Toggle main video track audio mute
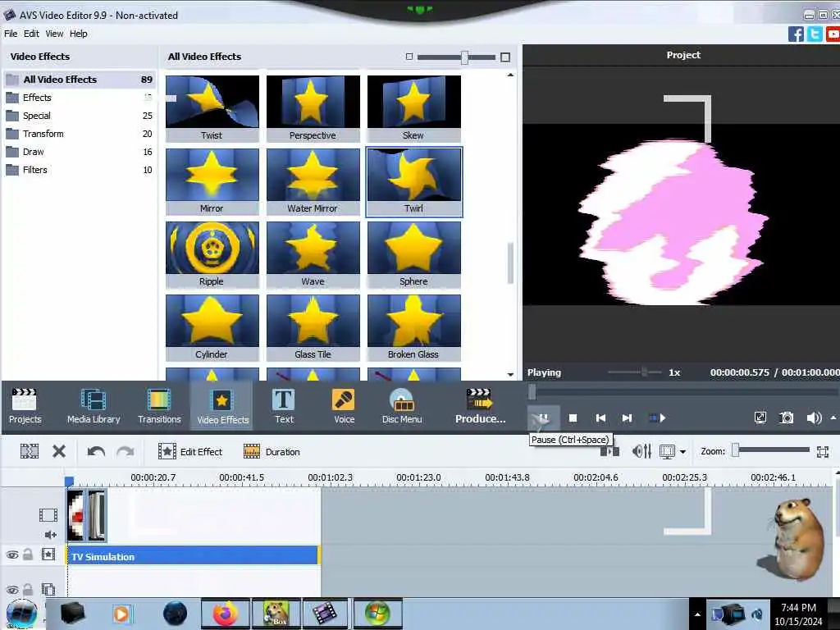 coord(50,534)
